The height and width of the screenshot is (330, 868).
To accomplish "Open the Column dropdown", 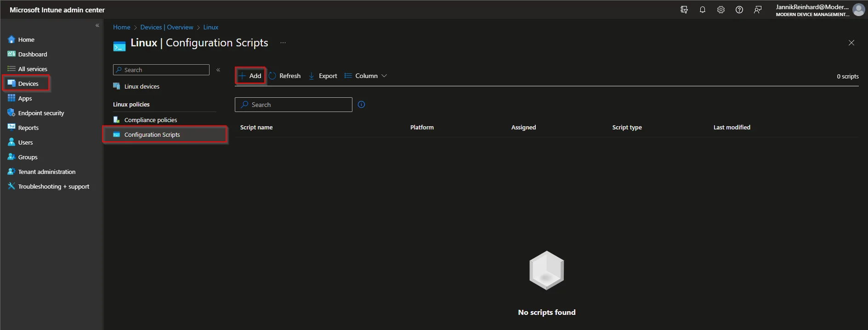I will [x=366, y=76].
